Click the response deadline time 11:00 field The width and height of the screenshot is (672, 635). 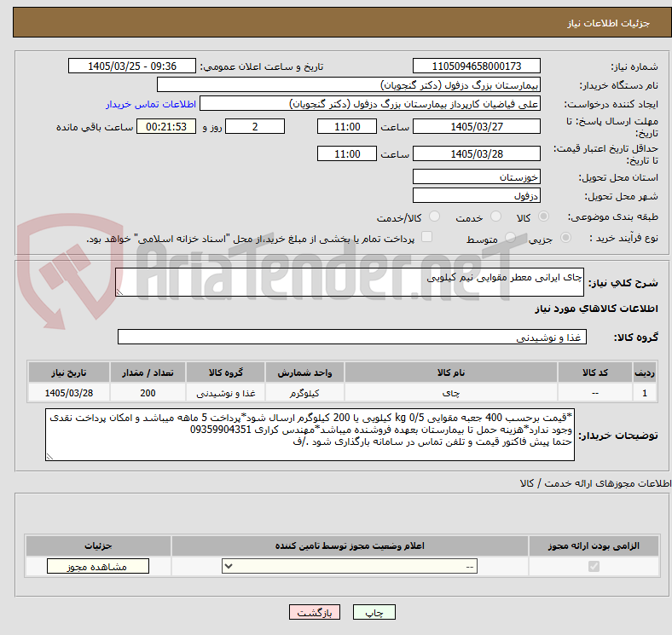click(x=347, y=126)
